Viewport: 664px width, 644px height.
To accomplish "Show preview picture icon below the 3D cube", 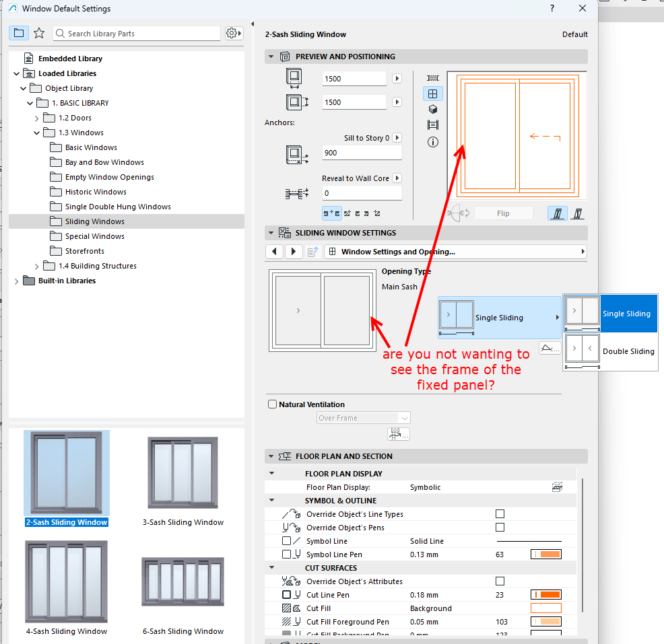I will point(433,124).
